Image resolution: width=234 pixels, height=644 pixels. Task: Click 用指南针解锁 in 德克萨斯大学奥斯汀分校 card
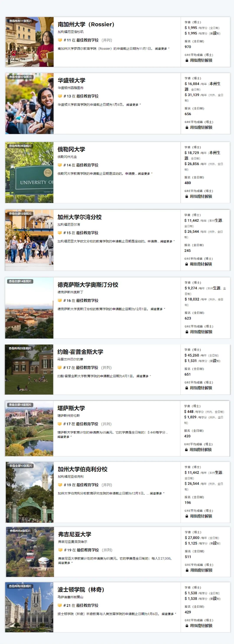click(201, 332)
